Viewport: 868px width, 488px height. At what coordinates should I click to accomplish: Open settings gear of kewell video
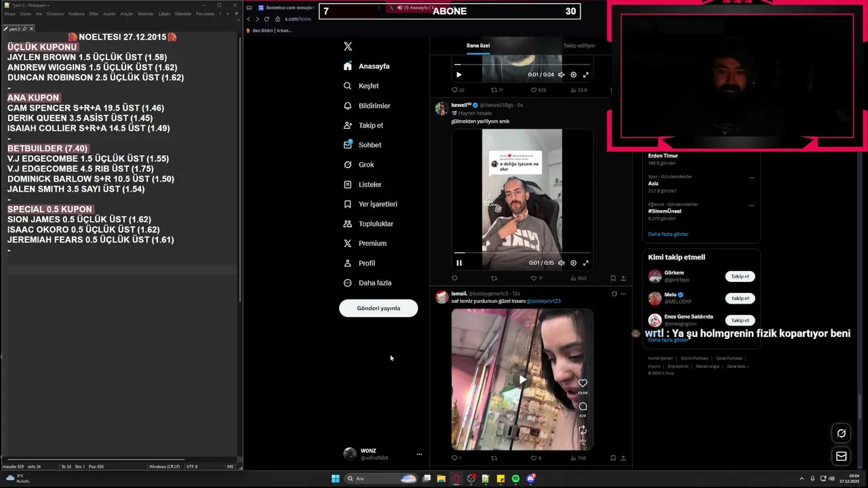(574, 263)
